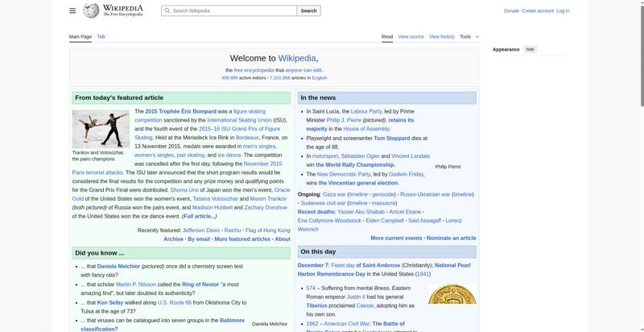Open the Nominate an article link
Screen dimensions: 644x332
451,238
